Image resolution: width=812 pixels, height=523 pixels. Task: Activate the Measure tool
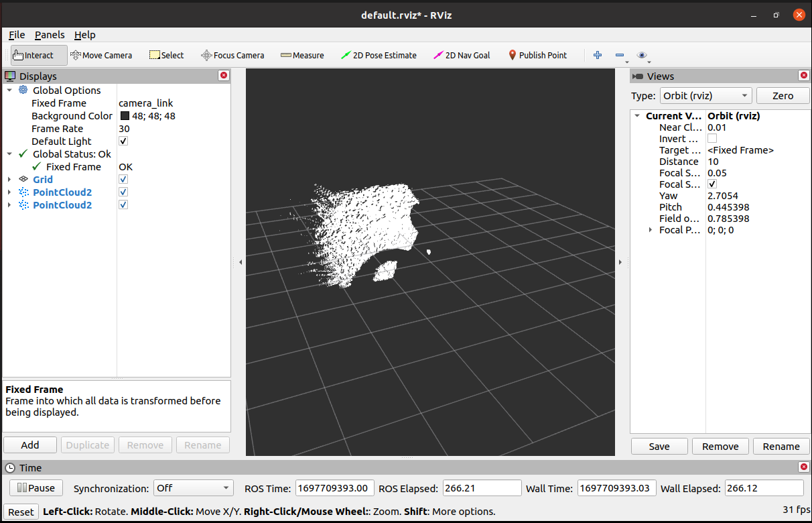pyautogui.click(x=302, y=55)
